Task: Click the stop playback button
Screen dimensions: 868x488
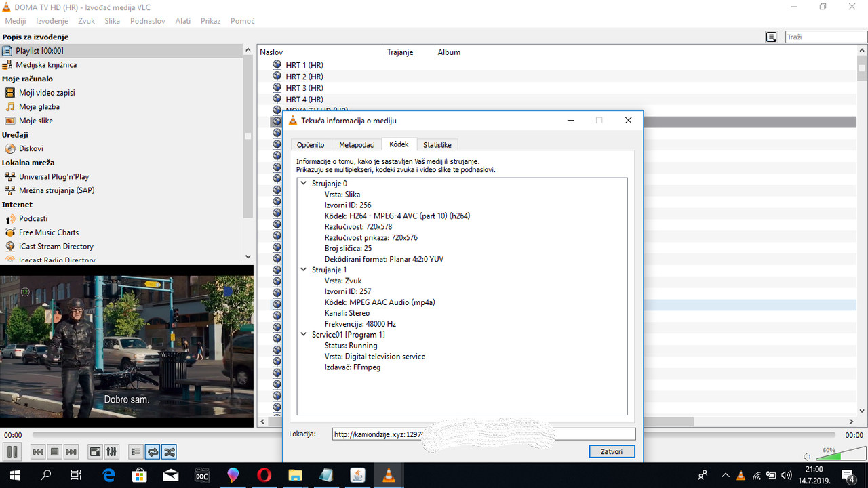Action: (55, 451)
